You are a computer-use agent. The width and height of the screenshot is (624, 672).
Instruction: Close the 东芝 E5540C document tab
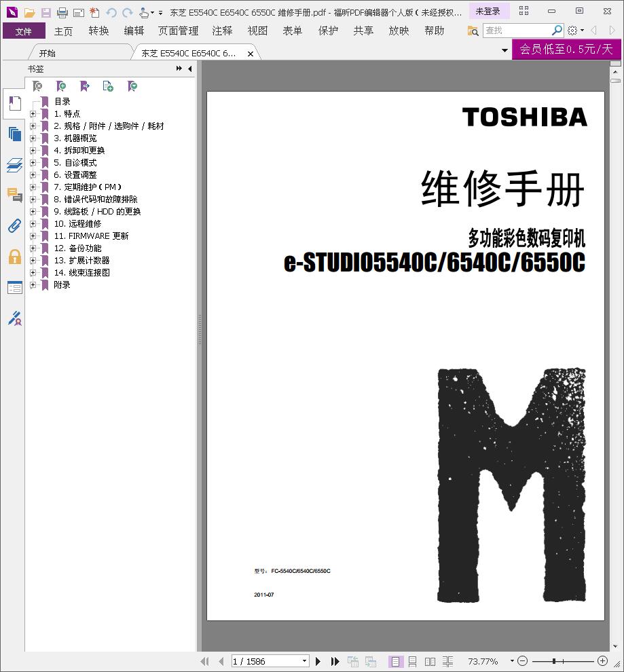(x=251, y=54)
